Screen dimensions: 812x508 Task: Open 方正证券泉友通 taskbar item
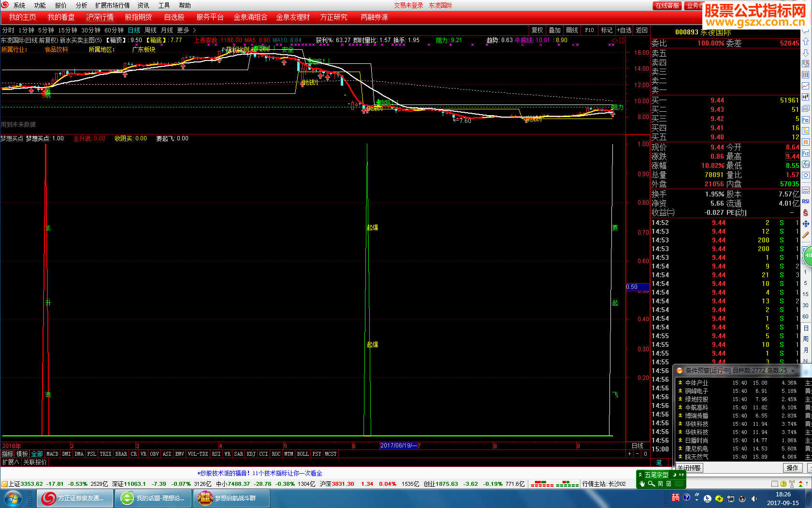click(x=75, y=498)
